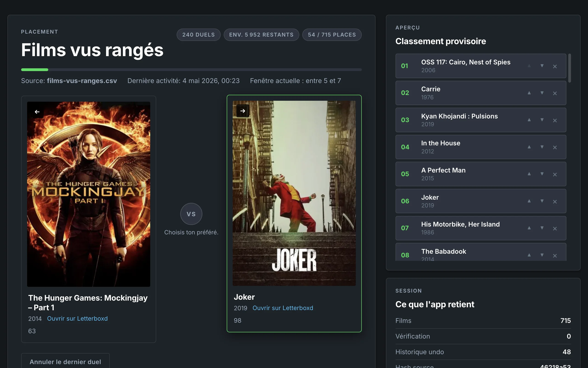
Task: Click Films count value 715
Action: coord(565,321)
